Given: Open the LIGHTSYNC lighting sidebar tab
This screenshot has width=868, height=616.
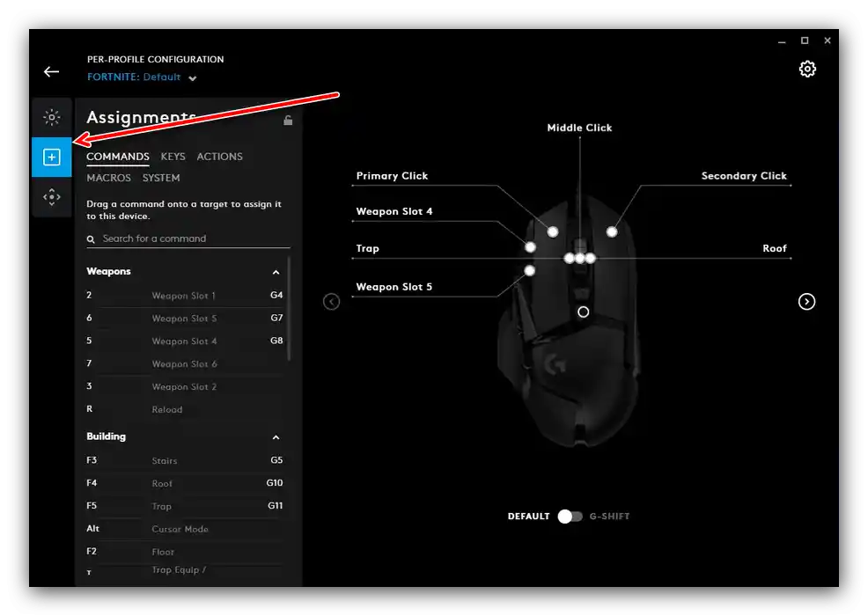Looking at the screenshot, I should coord(51,117).
